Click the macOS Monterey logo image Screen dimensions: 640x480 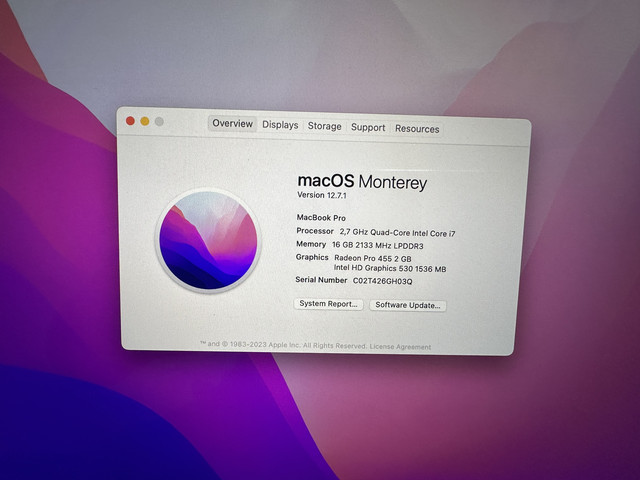[208, 240]
